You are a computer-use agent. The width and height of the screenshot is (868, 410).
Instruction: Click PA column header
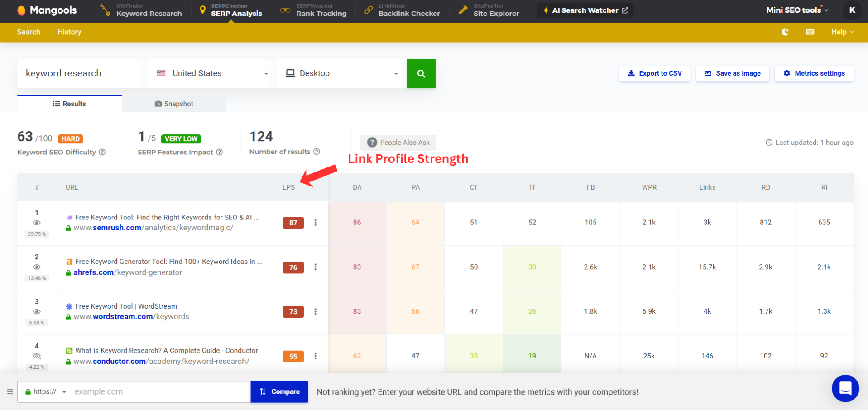click(x=416, y=187)
